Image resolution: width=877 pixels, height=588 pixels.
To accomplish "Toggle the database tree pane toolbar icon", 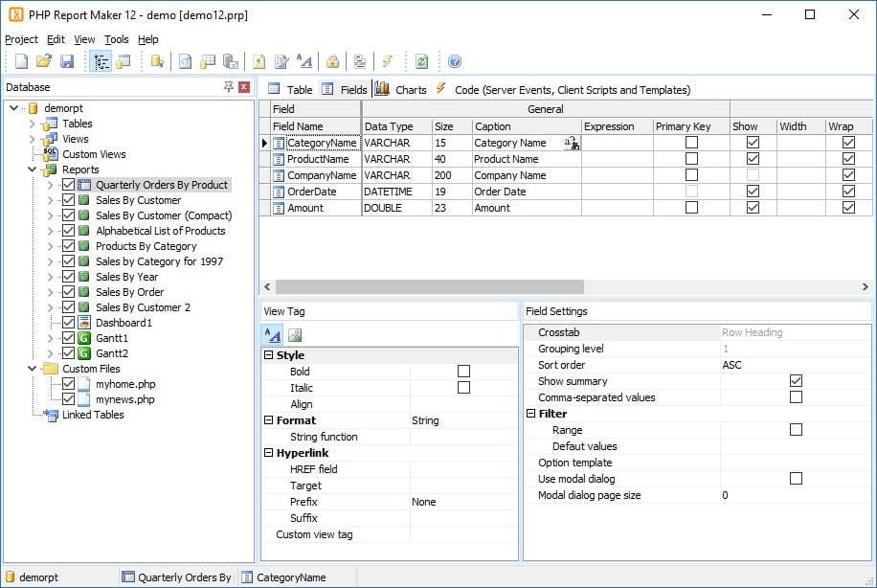I will pos(101,61).
